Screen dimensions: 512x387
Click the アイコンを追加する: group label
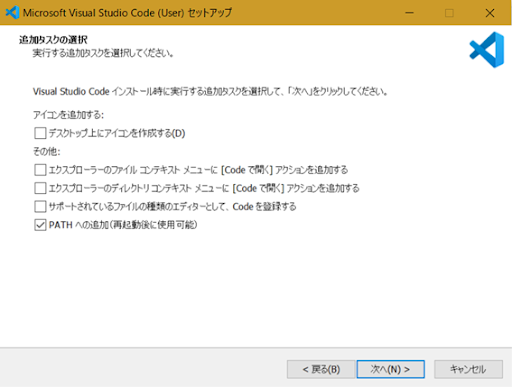(68, 115)
